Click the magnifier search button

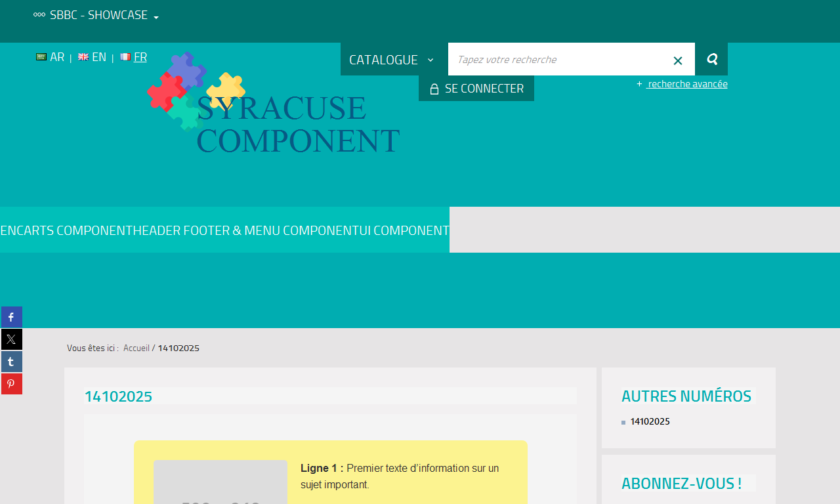click(711, 59)
